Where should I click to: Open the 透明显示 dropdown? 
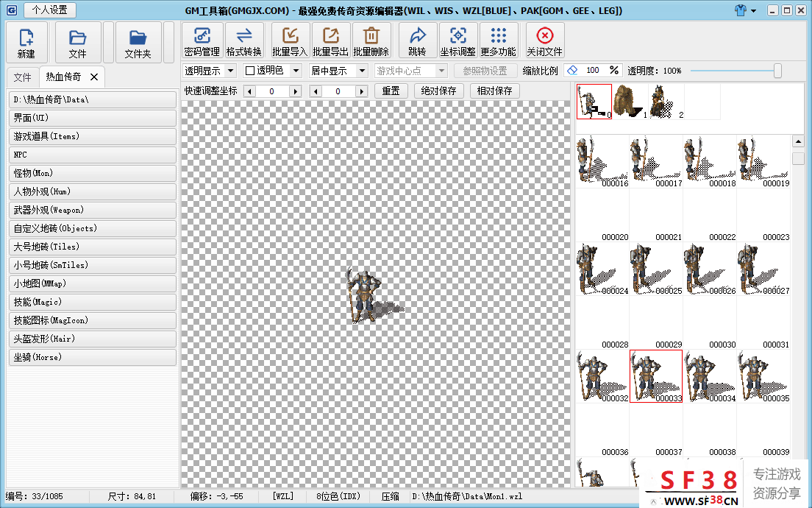210,71
